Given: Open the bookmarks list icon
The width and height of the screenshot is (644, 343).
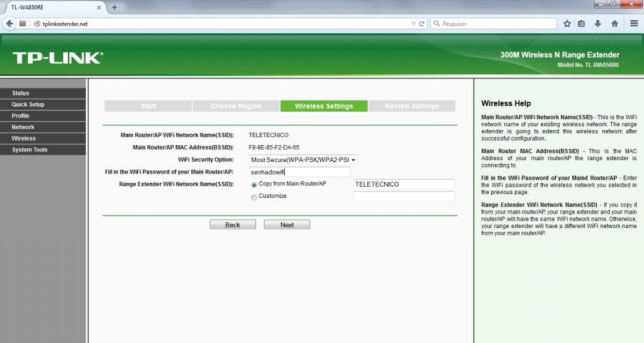Looking at the screenshot, I should tap(581, 24).
